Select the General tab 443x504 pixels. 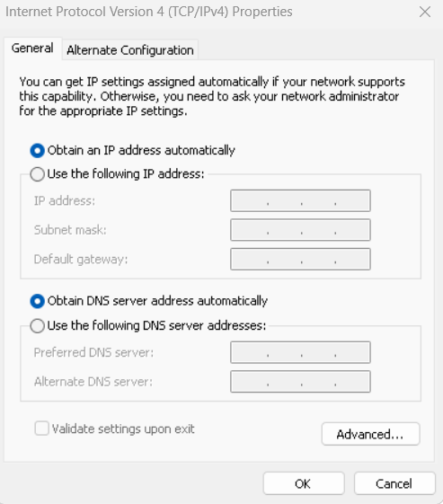pos(32,49)
